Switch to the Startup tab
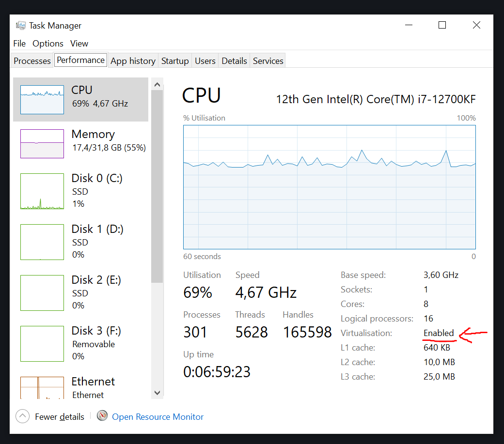 [175, 61]
